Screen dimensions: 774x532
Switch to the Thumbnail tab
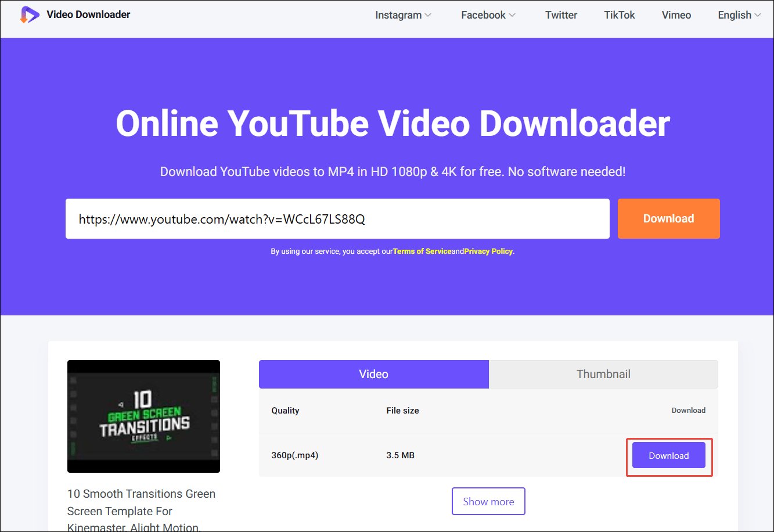coord(603,374)
